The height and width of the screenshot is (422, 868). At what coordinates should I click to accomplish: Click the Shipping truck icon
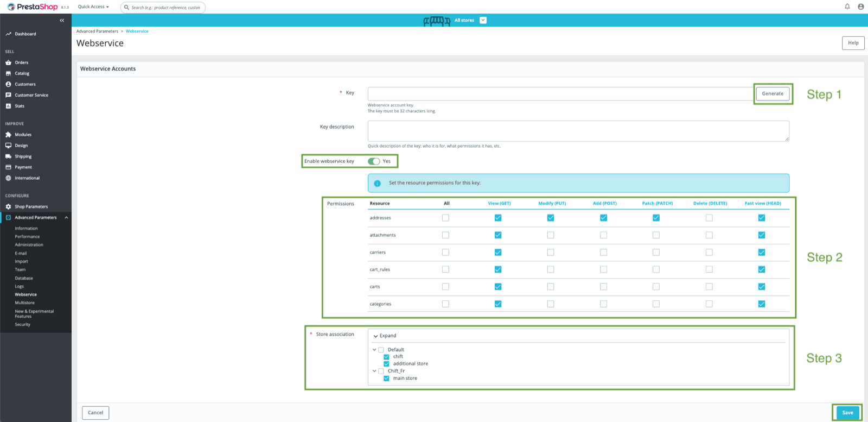8,156
